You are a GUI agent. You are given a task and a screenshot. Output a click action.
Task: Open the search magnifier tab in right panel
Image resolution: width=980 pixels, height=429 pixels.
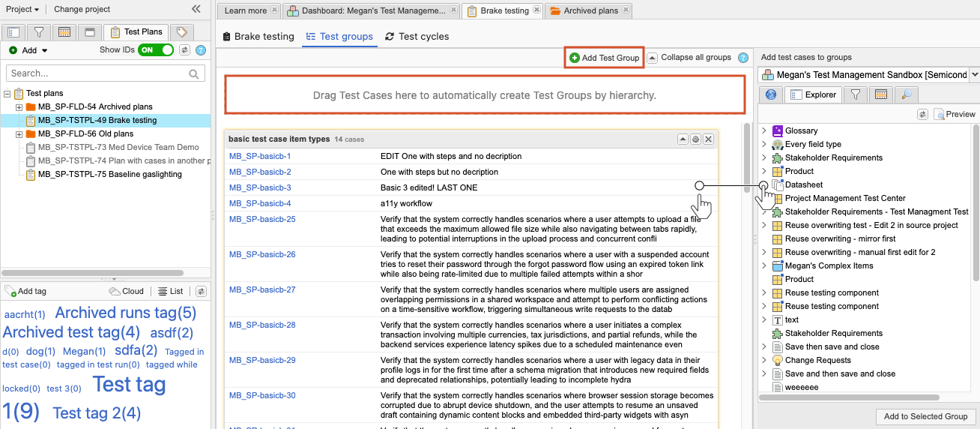(x=907, y=94)
